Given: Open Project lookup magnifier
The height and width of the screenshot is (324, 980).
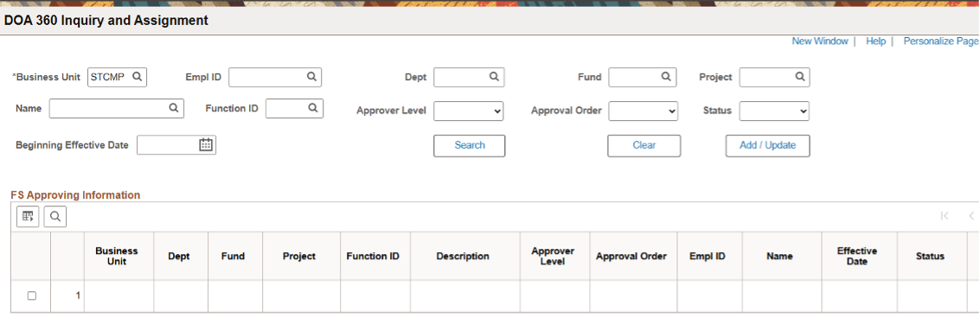Looking at the screenshot, I should [x=800, y=77].
